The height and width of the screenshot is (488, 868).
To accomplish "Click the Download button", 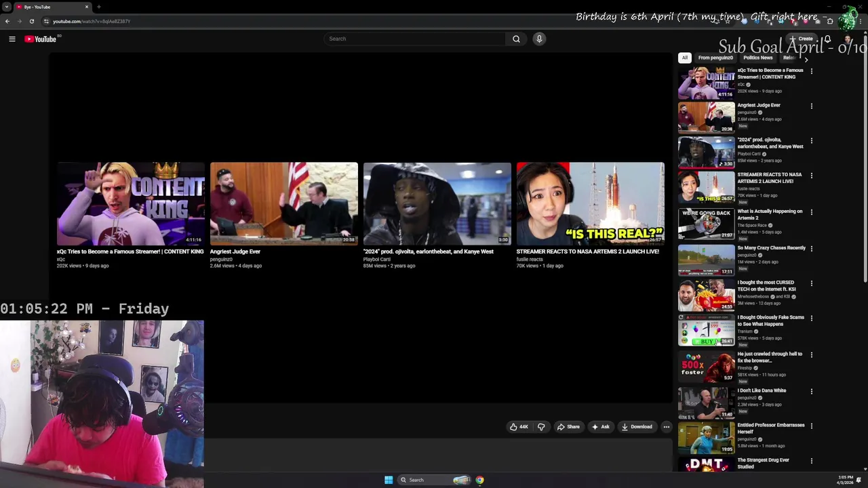I will coord(637,427).
